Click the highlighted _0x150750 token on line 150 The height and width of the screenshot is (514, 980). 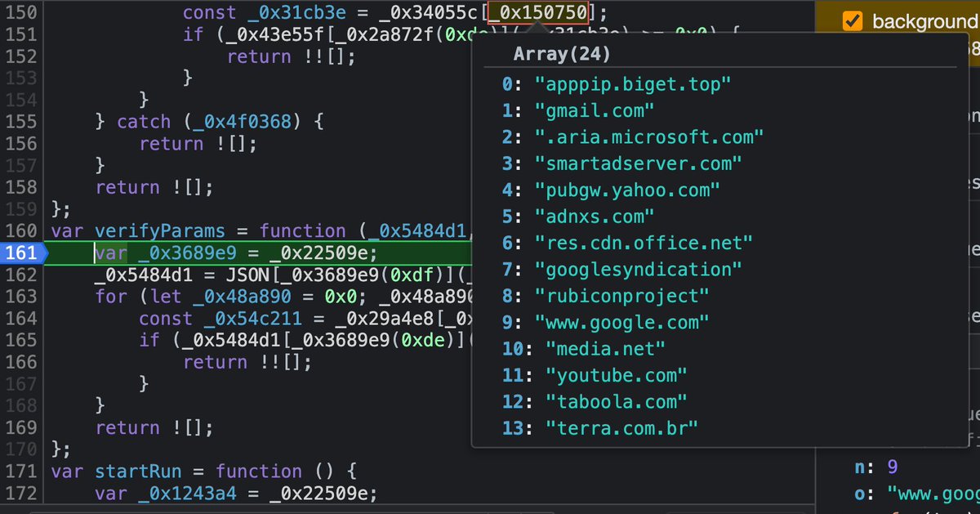(x=537, y=12)
